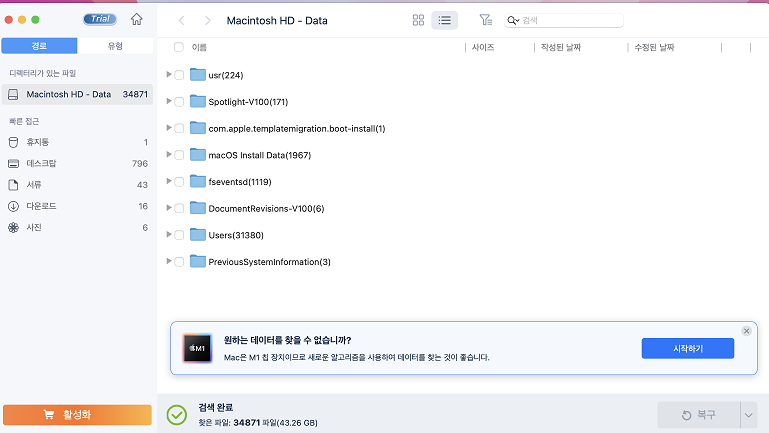Switch to list view
The width and height of the screenshot is (769, 433).
[x=444, y=20]
